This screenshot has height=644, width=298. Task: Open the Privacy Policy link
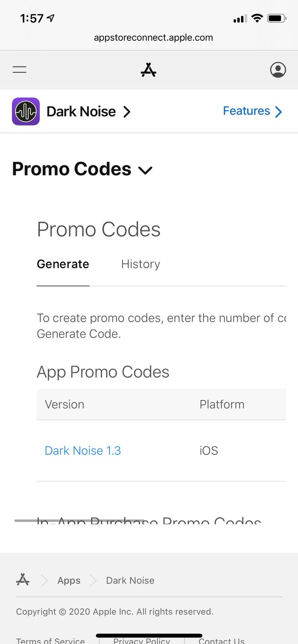(142, 640)
